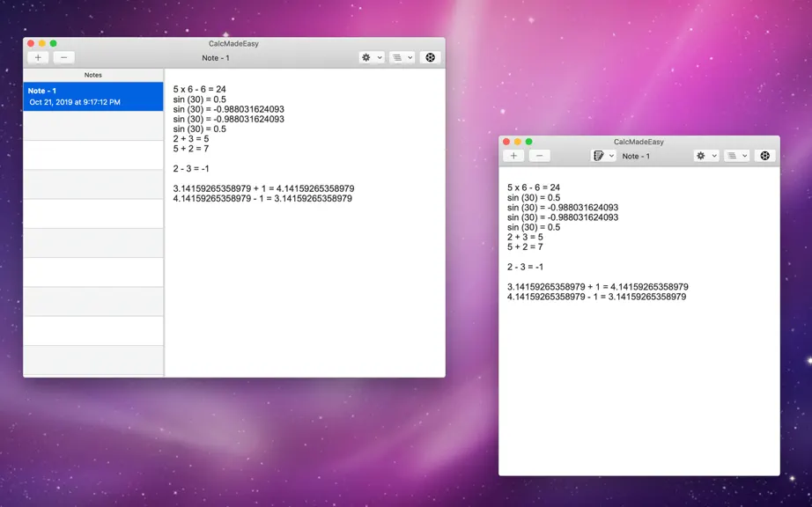The width and height of the screenshot is (812, 507).
Task: Open alignment dropdown in the compact window
Action: (x=736, y=156)
